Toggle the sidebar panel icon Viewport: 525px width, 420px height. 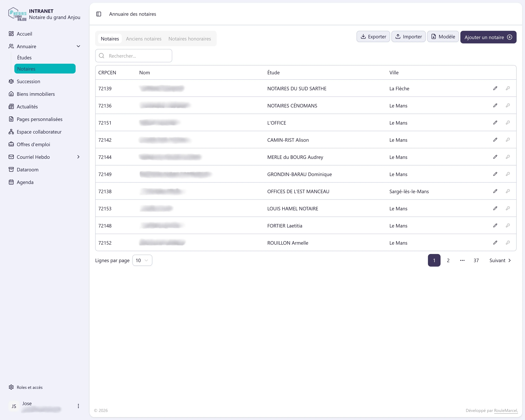99,14
